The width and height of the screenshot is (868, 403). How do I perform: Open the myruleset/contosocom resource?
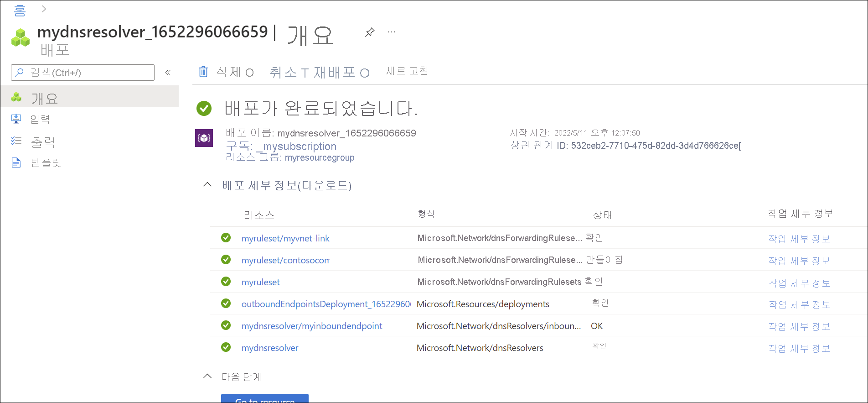click(286, 260)
